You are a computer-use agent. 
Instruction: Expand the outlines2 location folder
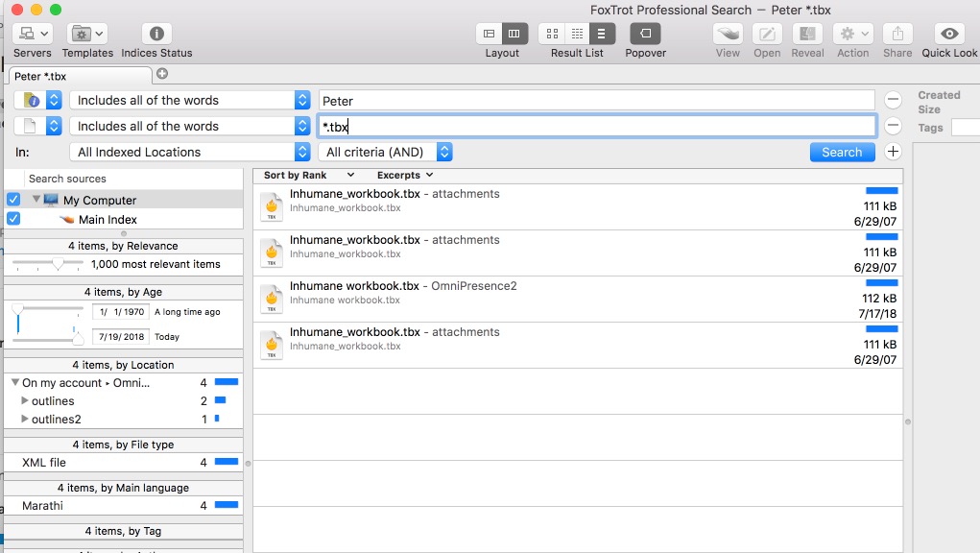24,419
